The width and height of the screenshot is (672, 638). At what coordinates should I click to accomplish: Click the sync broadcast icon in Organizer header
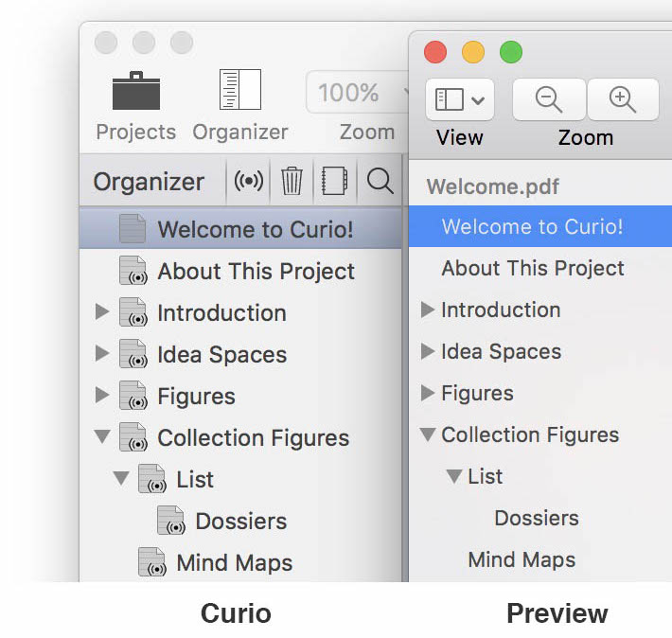pos(249,181)
